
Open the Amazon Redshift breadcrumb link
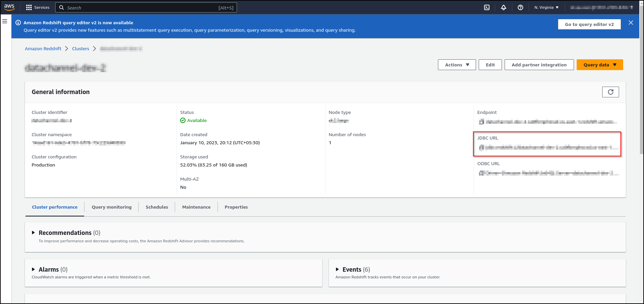43,49
